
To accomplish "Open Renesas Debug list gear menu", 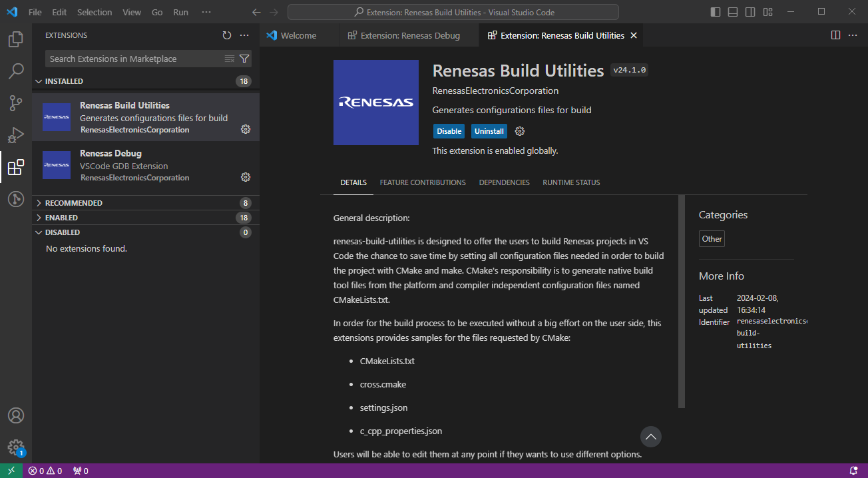I will pyautogui.click(x=246, y=177).
